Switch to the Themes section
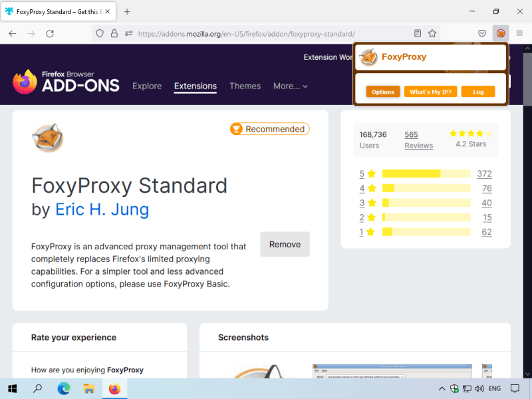This screenshot has height=399, width=532. point(245,86)
